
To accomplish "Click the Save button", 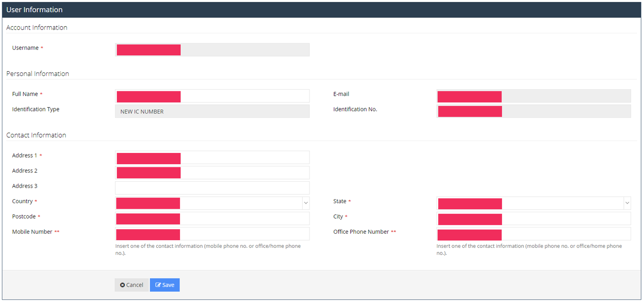I will (x=165, y=285).
